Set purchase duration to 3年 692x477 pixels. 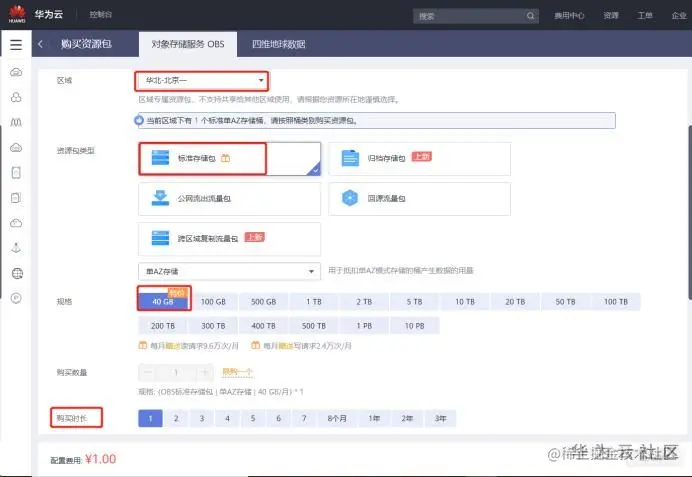[440, 418]
